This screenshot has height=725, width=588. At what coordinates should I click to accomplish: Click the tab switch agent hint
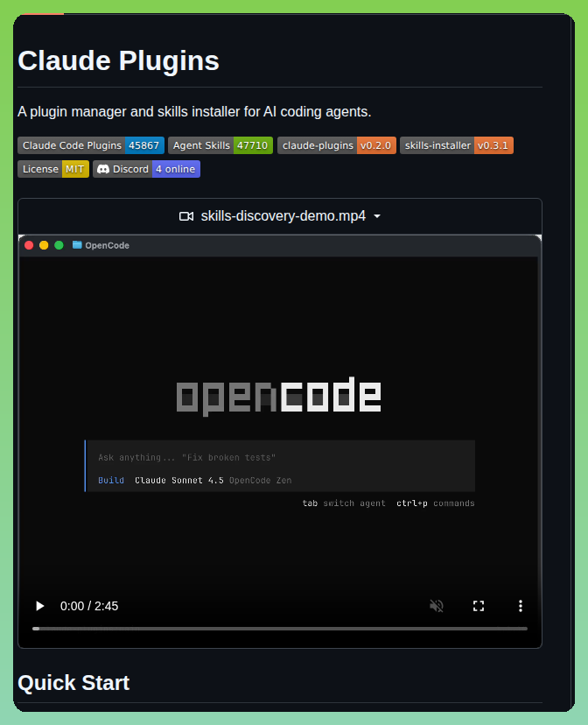coord(344,503)
